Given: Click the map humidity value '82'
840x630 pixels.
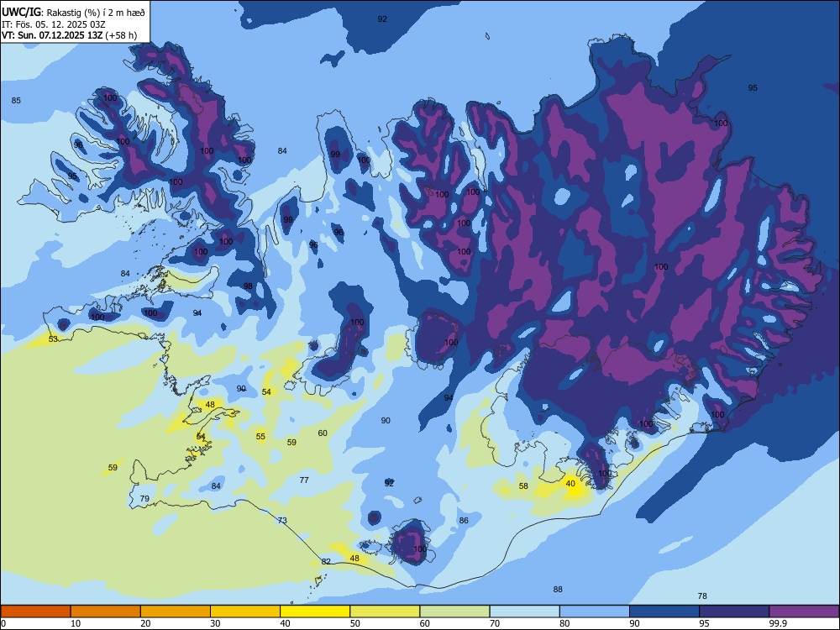Looking at the screenshot, I should (x=326, y=561).
